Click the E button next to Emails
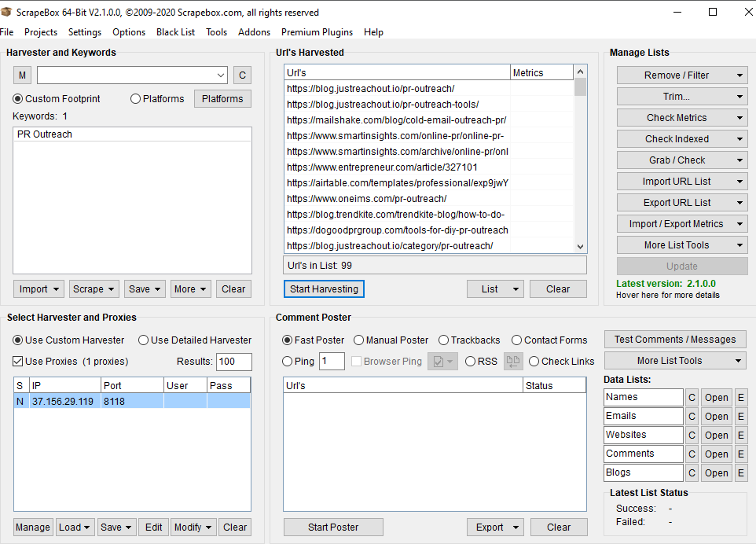 pos(741,416)
